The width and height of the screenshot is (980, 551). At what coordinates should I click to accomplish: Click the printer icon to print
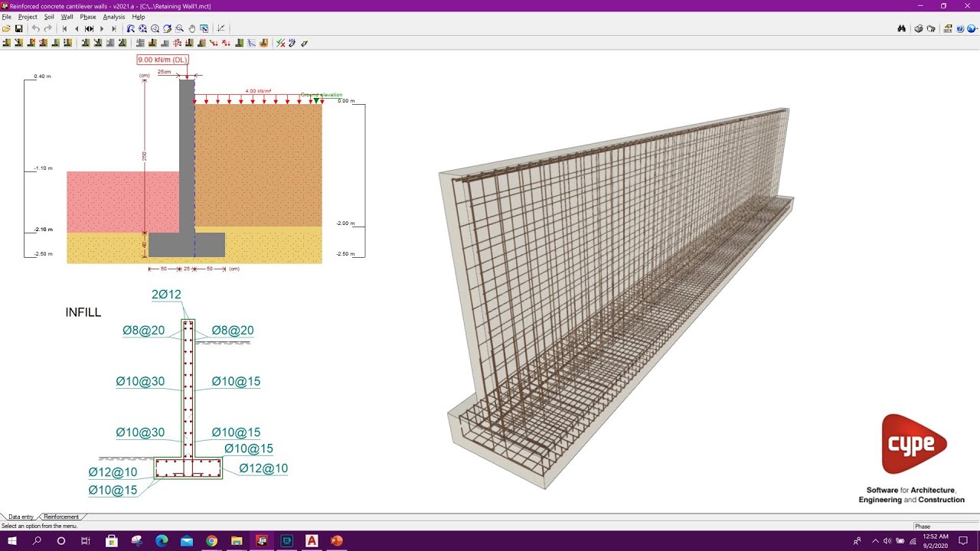pyautogui.click(x=918, y=28)
